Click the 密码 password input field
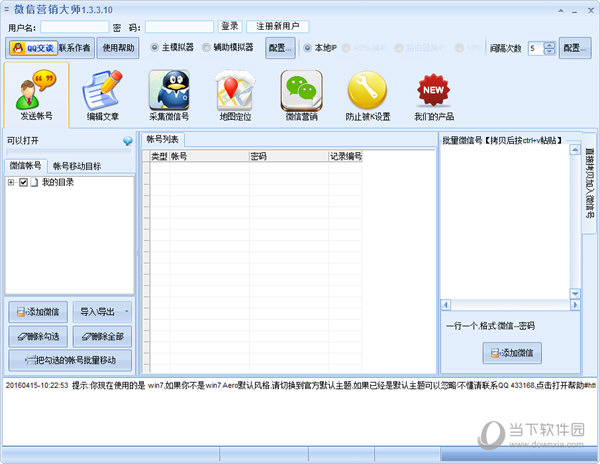Image resolution: width=600 pixels, height=464 pixels. [179, 27]
